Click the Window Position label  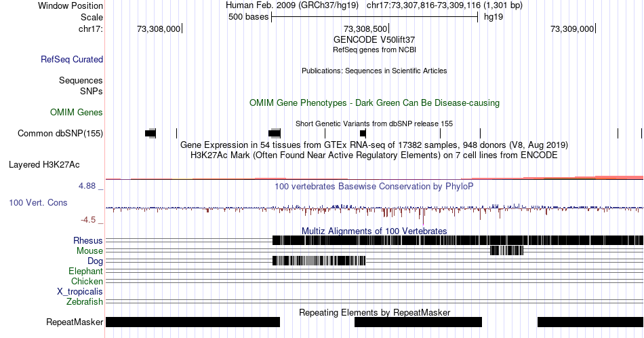pyautogui.click(x=71, y=5)
